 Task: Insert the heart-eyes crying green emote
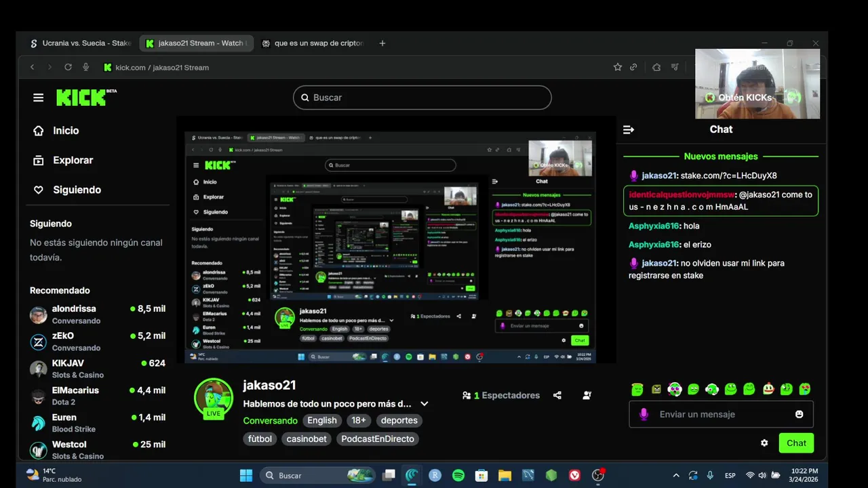coord(805,389)
